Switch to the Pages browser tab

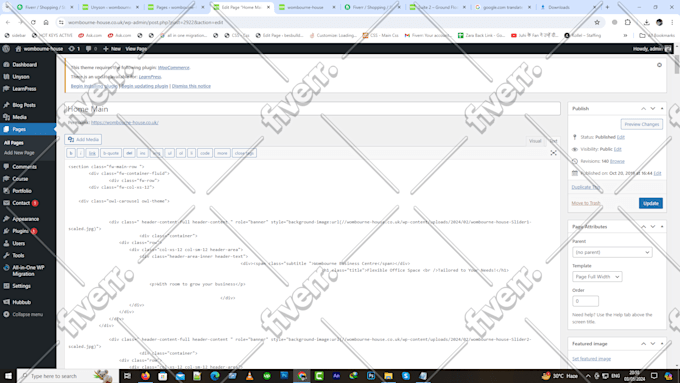point(176,7)
